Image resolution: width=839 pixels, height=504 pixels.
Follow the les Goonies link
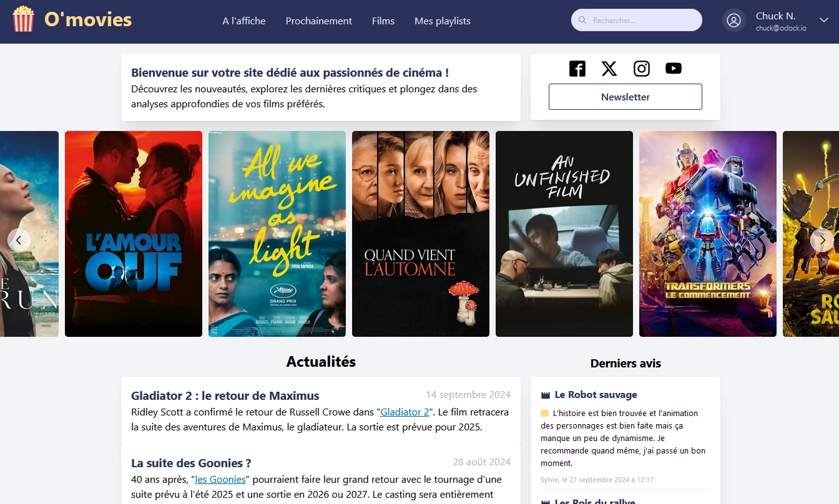(220, 480)
